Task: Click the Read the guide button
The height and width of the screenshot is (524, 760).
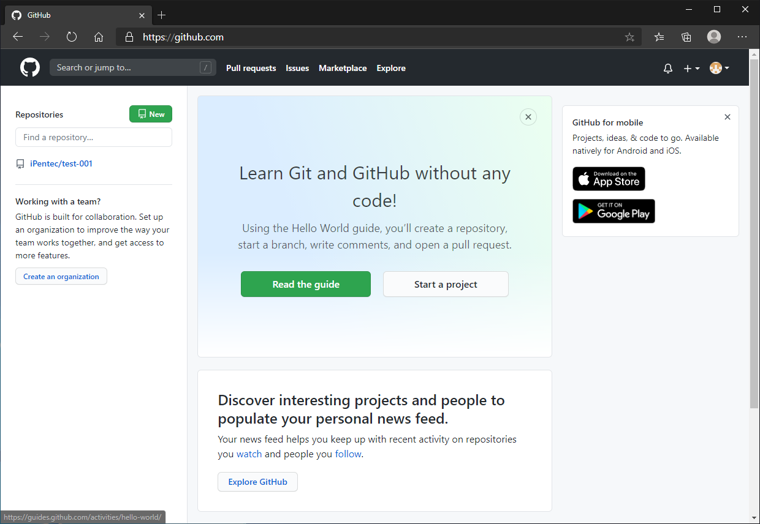Action: pos(306,284)
